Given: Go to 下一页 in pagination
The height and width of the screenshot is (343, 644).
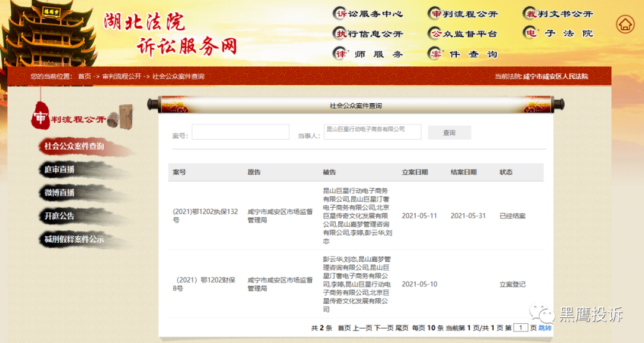Looking at the screenshot, I should coord(383,328).
